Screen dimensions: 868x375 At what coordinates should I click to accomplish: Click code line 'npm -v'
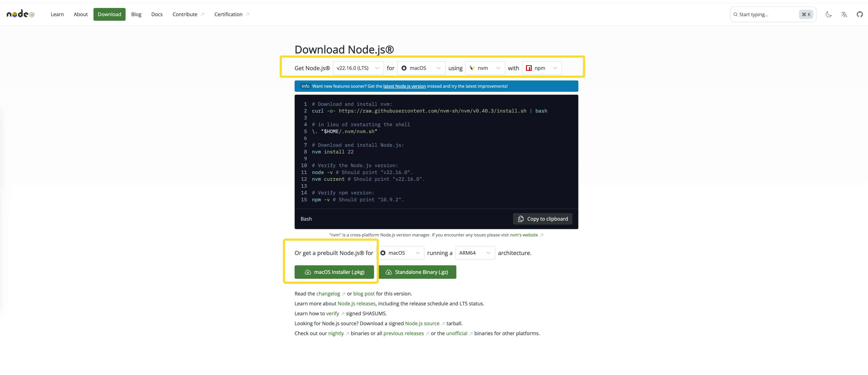[x=358, y=200]
